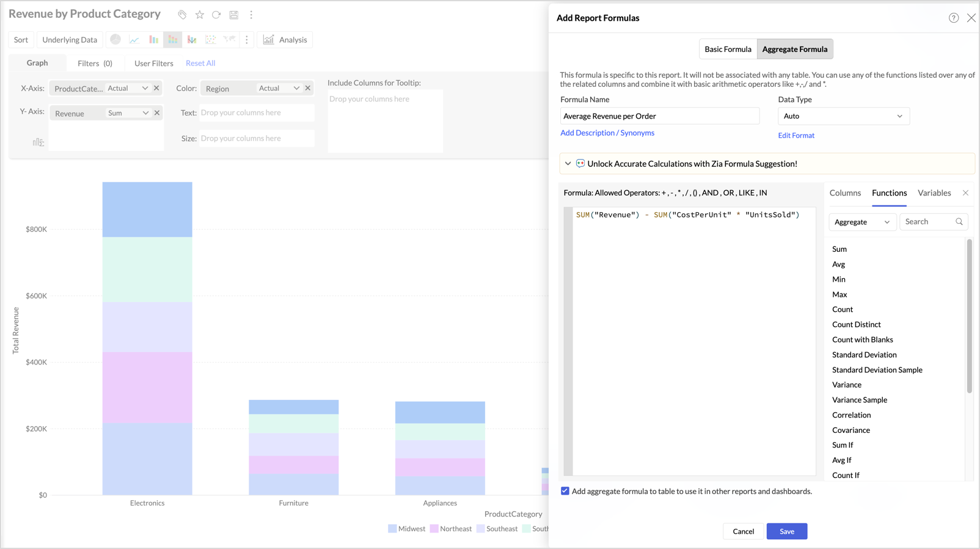The height and width of the screenshot is (549, 980).
Task: Click the Formula Name input field
Action: coord(659,116)
